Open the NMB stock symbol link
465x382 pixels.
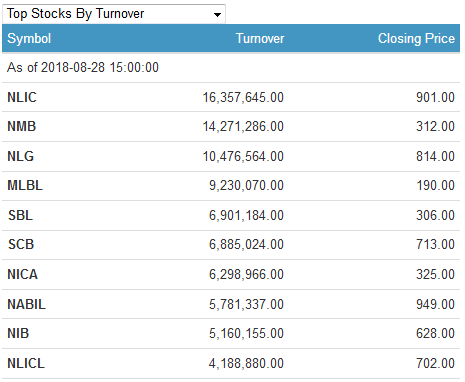[22, 126]
